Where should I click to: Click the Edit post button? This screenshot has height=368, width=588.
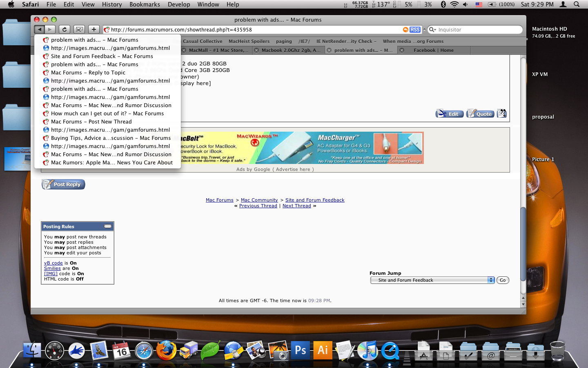(450, 114)
